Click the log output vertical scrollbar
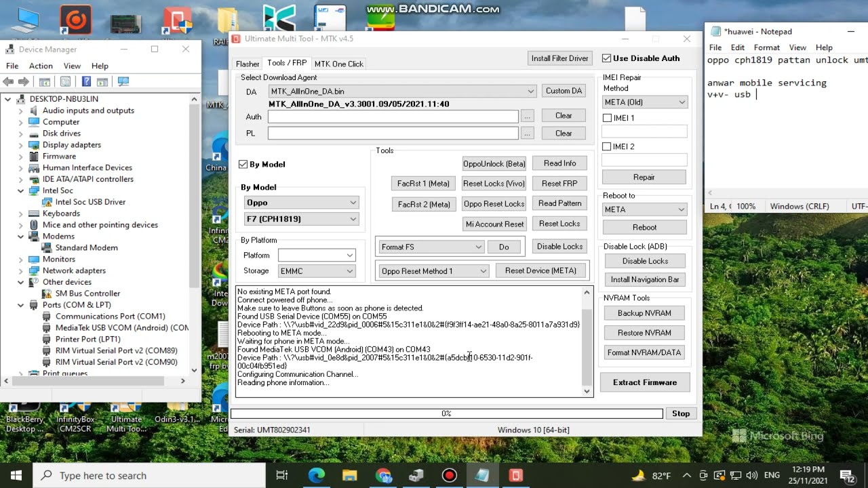 coord(587,342)
